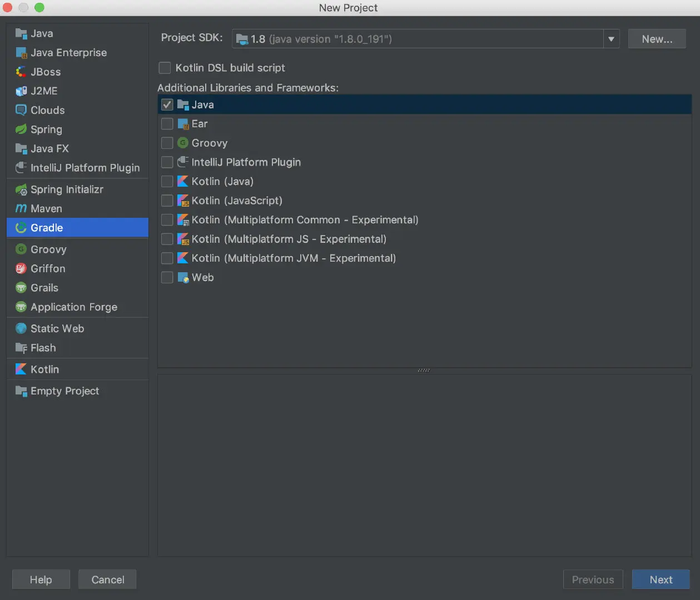Check the Ear framework checkbox

pos(167,124)
